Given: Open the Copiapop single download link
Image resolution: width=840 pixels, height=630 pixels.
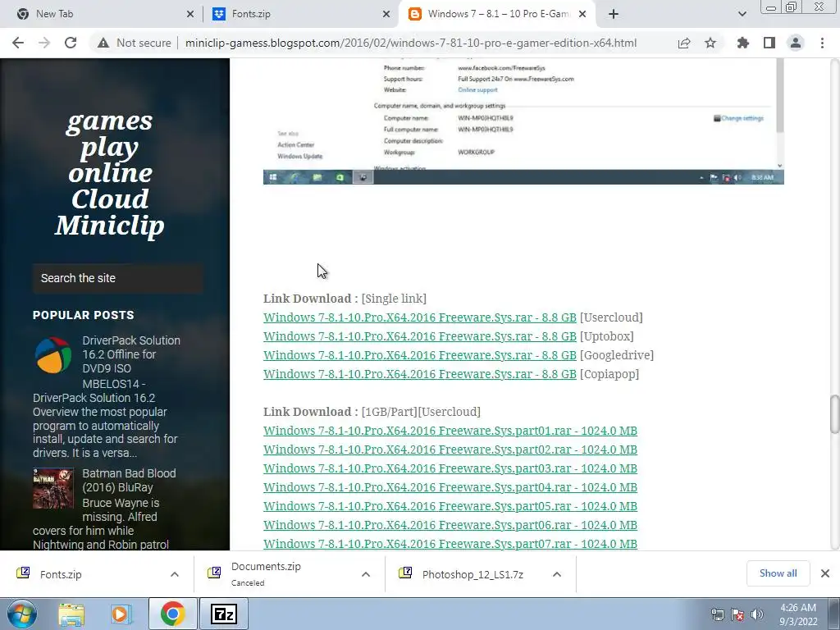Looking at the screenshot, I should click(x=419, y=374).
